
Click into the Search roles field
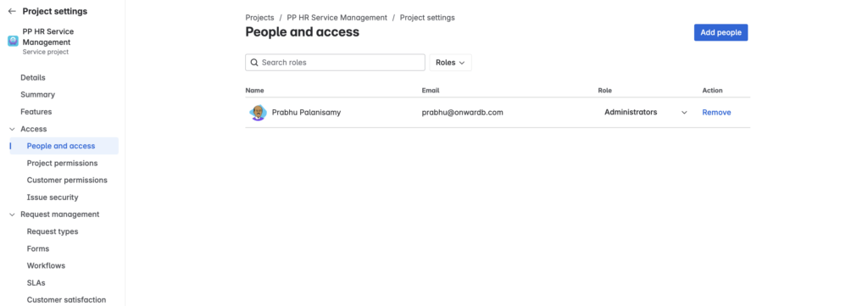[335, 63]
